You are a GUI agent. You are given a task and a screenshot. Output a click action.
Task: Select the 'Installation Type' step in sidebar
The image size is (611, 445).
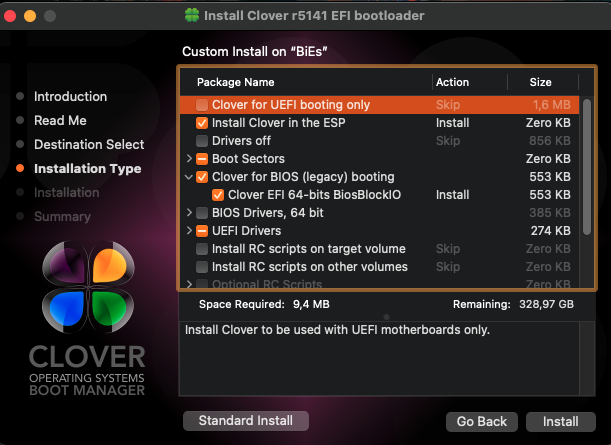pos(88,169)
